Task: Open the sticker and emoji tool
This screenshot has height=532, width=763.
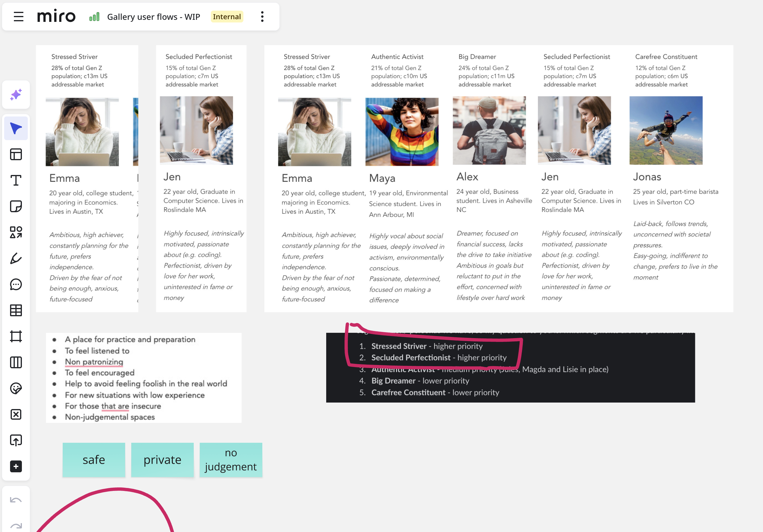Action: point(16,388)
